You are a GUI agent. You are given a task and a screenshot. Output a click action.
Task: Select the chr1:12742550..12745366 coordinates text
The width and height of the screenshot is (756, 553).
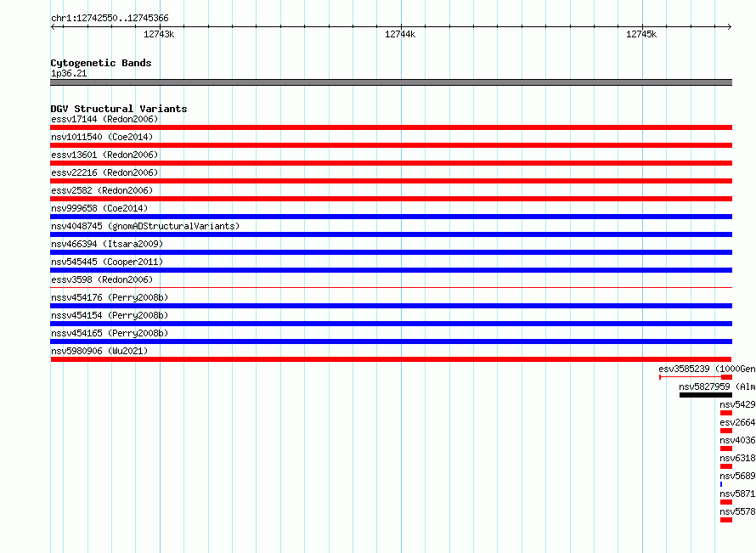(x=110, y=19)
